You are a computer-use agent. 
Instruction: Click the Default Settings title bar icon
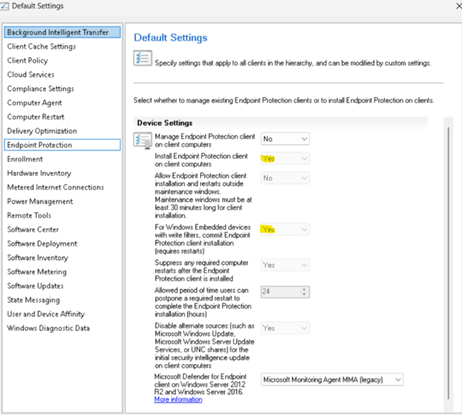click(x=5, y=6)
